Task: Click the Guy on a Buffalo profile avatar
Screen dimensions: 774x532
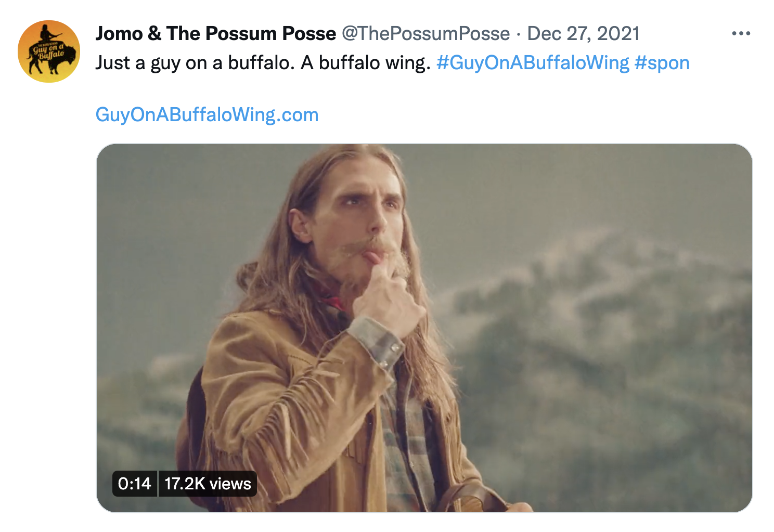Action: [49, 51]
